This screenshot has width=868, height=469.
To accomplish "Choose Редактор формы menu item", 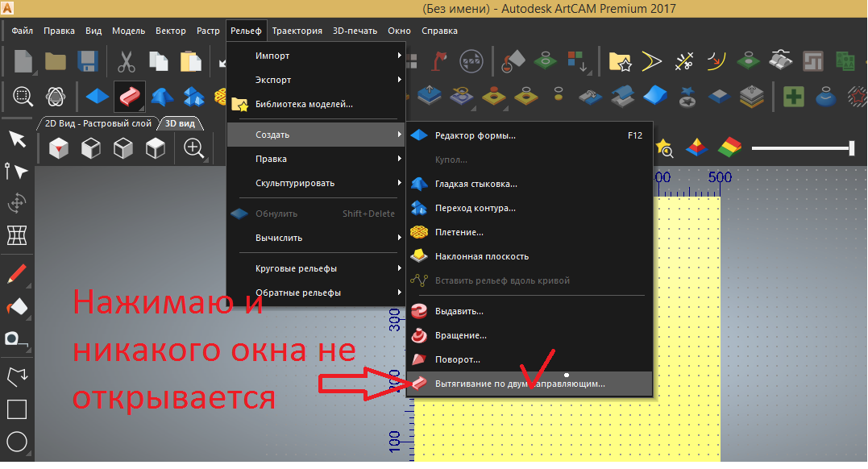I will coord(530,135).
